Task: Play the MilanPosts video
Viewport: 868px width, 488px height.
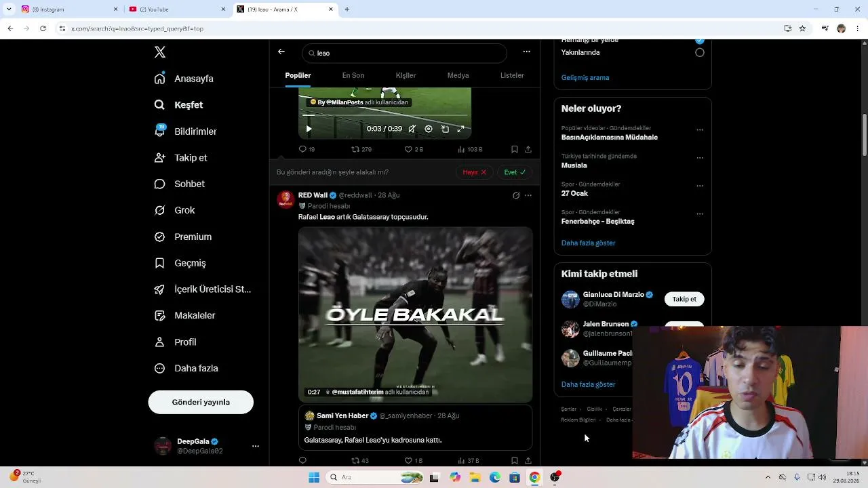Action: (309, 129)
